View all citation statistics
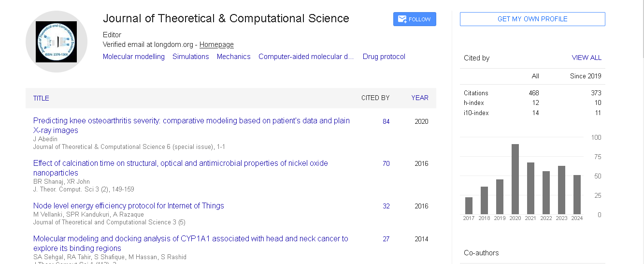The width and height of the screenshot is (644, 264). coord(587,58)
